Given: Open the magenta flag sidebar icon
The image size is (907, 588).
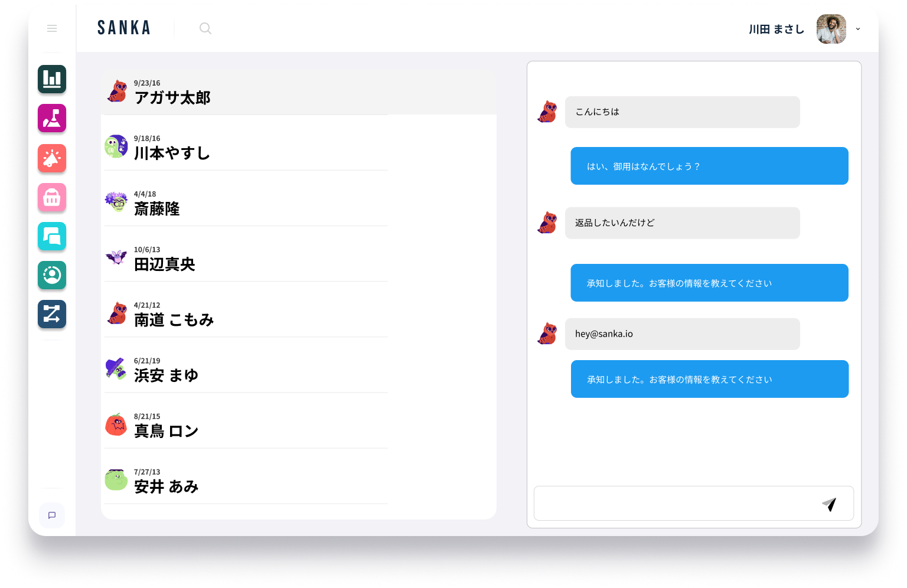Looking at the screenshot, I should [x=52, y=118].
